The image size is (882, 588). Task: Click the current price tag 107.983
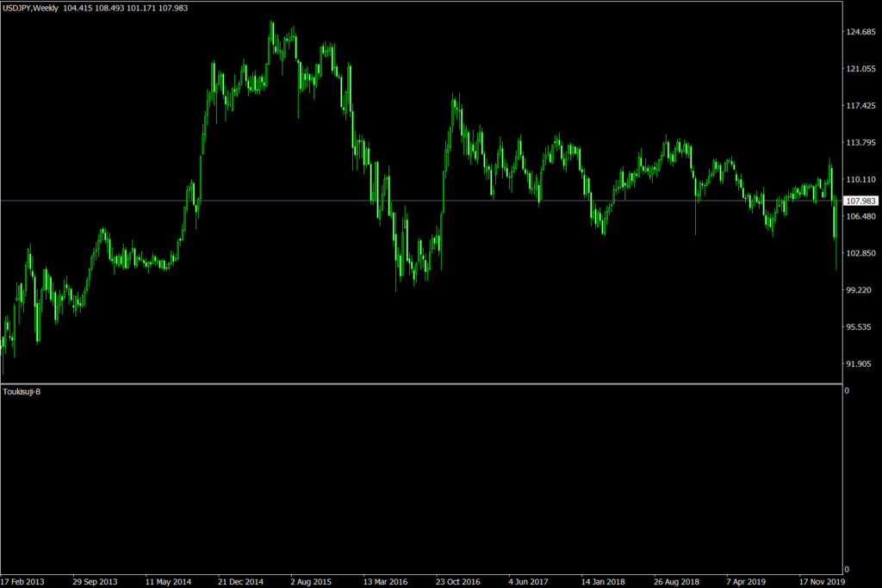[862, 201]
